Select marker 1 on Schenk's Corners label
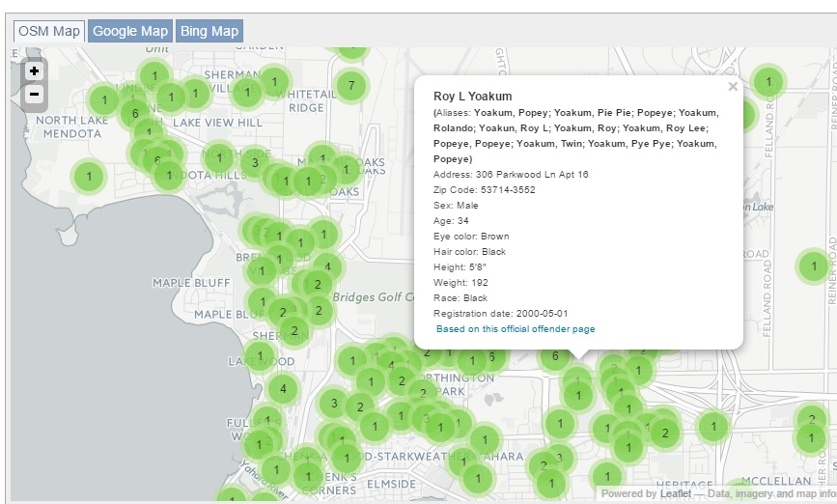 [x=308, y=475]
